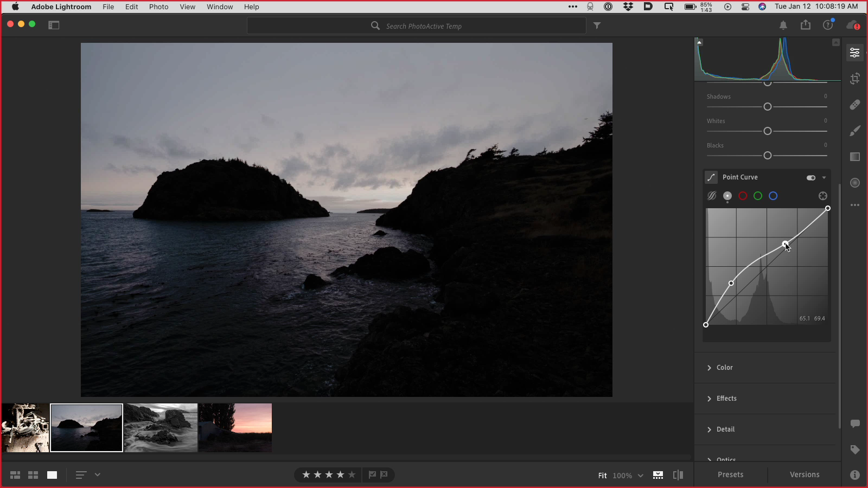Select the green channel curve

pyautogui.click(x=758, y=196)
